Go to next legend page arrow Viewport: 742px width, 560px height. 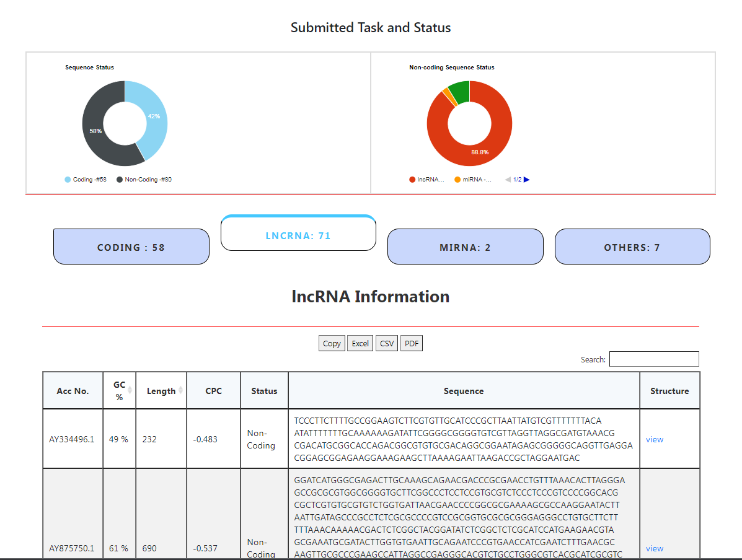pyautogui.click(x=527, y=180)
